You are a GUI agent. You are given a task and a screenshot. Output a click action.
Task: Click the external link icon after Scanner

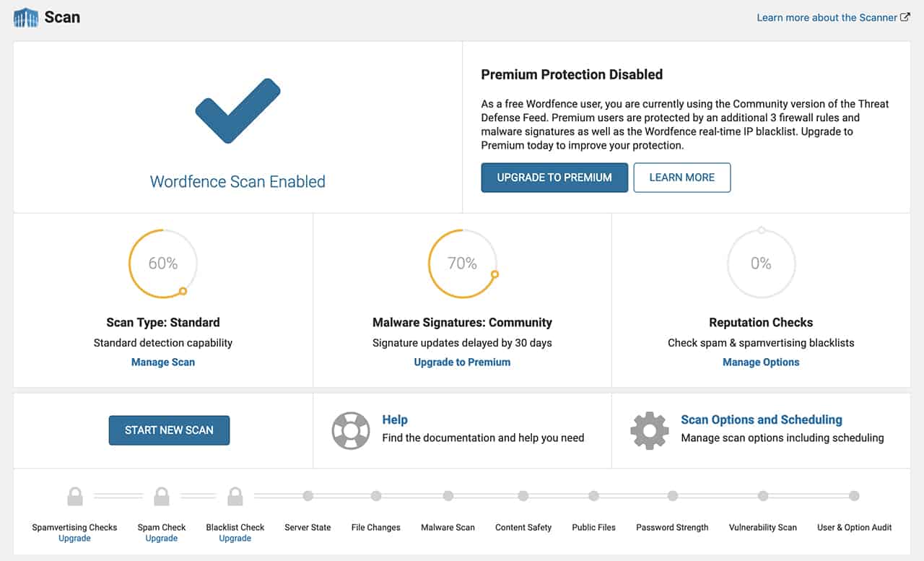905,17
